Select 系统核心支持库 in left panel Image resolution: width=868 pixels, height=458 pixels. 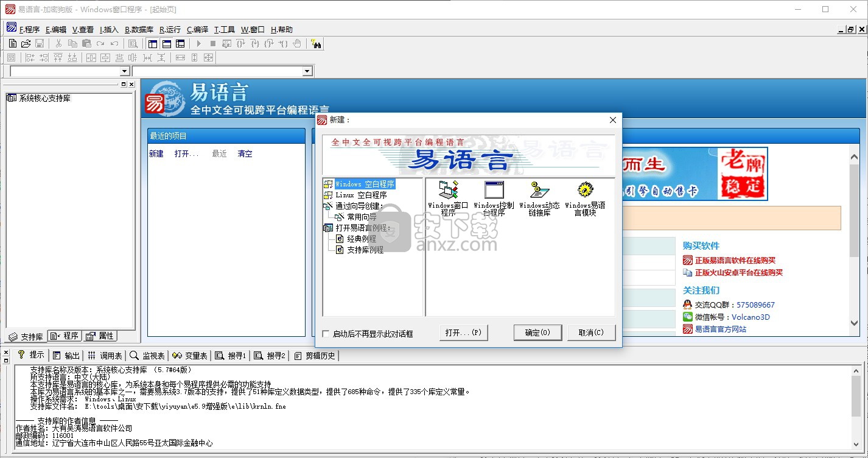click(44, 98)
